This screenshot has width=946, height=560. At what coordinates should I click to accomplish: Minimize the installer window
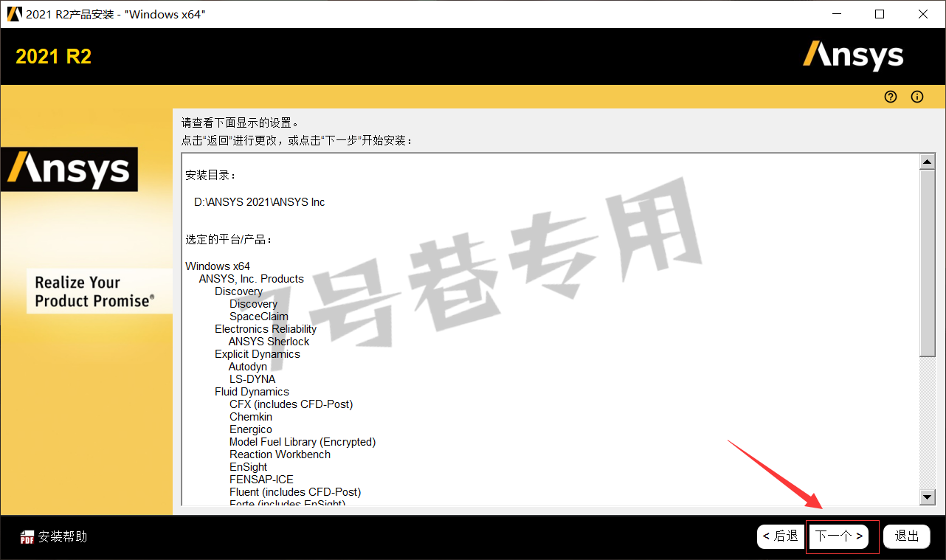click(837, 14)
